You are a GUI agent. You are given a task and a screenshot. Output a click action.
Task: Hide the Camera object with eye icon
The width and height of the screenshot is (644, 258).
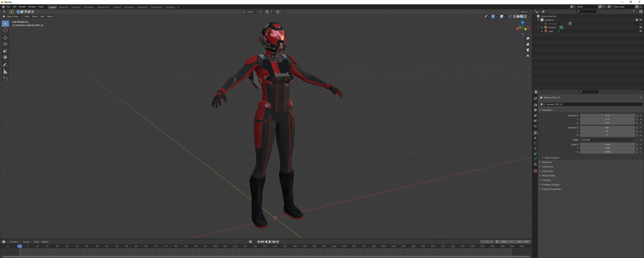point(640,27)
